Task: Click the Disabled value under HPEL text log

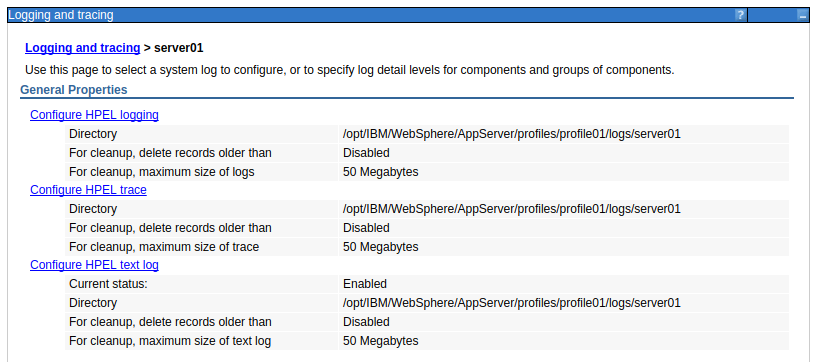Action: (x=366, y=321)
